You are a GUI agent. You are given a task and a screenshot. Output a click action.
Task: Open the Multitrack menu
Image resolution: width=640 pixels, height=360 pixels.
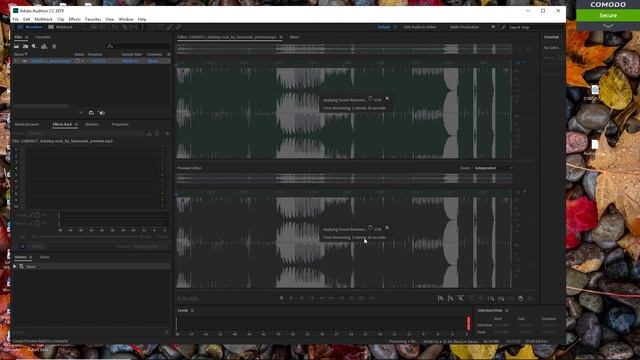tap(43, 19)
